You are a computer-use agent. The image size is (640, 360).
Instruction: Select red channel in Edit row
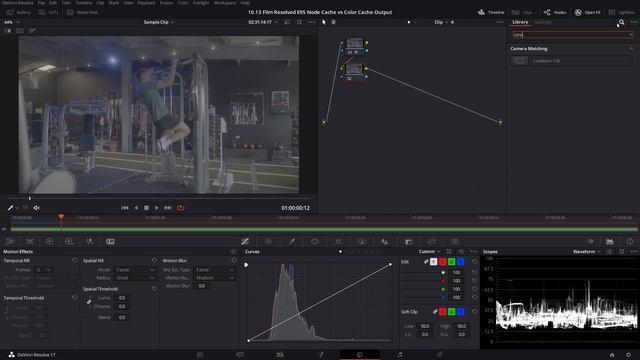(442, 262)
